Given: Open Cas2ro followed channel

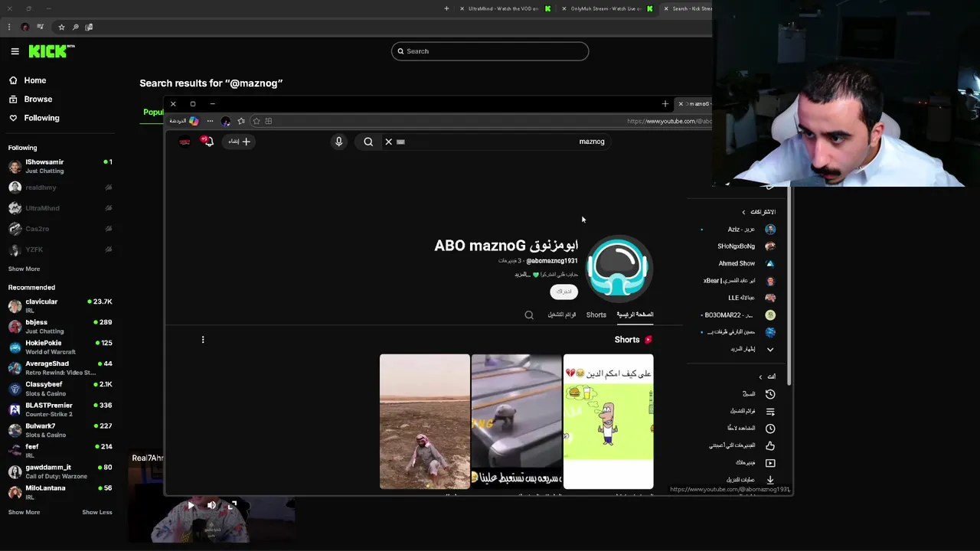Looking at the screenshot, I should (x=60, y=229).
